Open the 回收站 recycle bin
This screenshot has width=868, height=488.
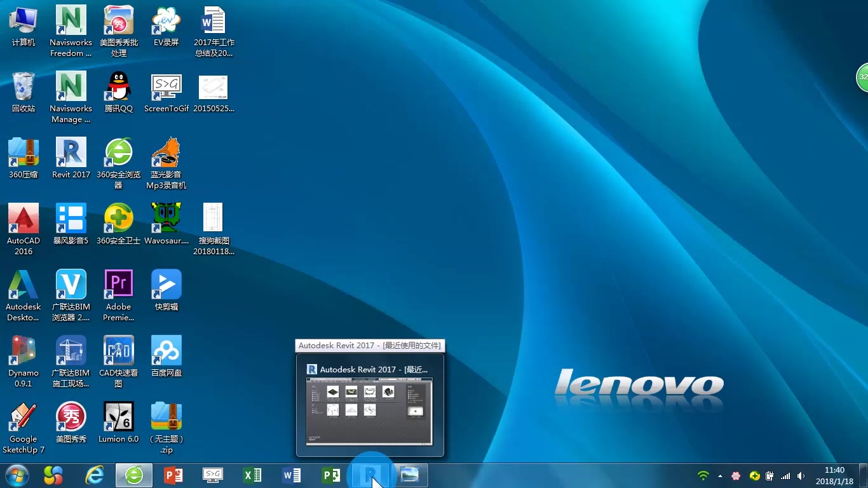(24, 93)
